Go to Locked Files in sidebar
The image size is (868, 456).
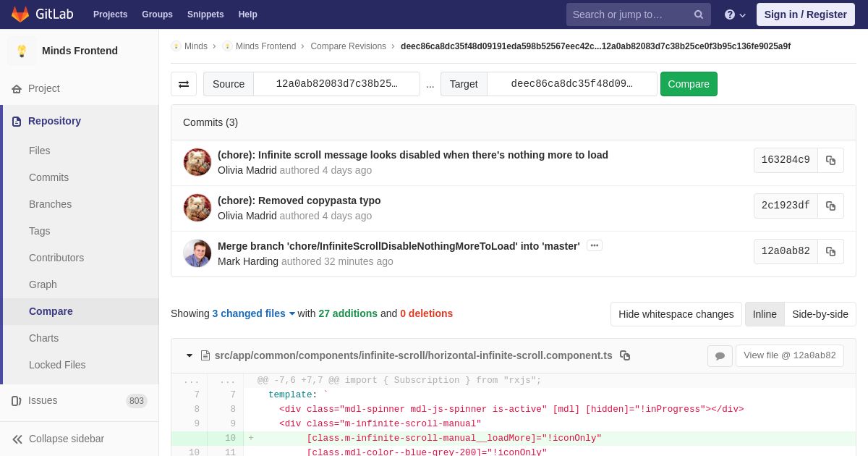pyautogui.click(x=57, y=365)
